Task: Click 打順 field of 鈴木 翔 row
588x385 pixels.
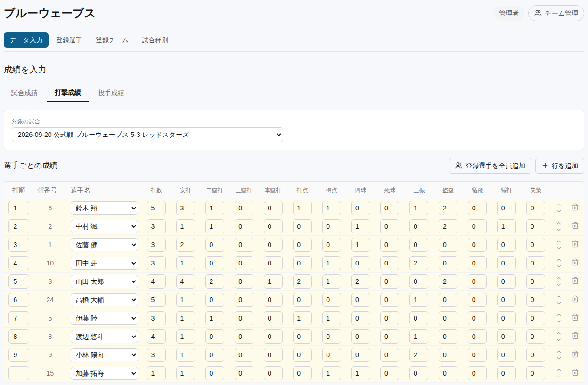Action: (x=19, y=208)
